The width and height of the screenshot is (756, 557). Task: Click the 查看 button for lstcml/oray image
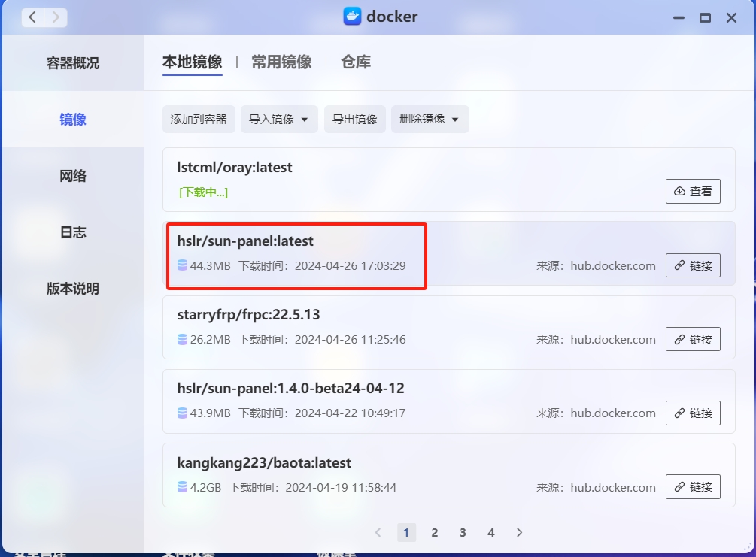pos(693,192)
